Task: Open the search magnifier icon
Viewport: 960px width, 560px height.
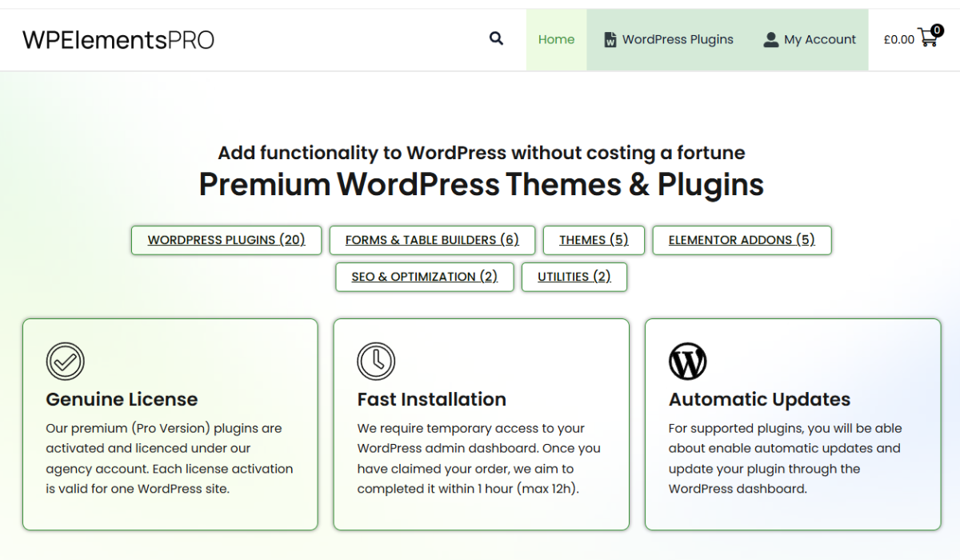Action: coord(496,38)
